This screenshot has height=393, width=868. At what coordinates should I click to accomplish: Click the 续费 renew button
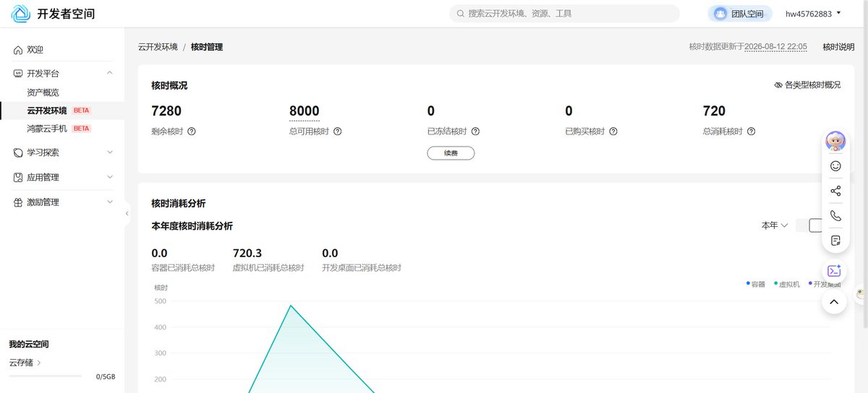451,153
